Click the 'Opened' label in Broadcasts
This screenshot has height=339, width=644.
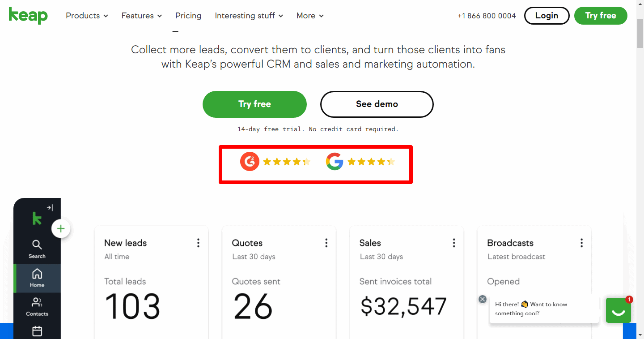503,281
